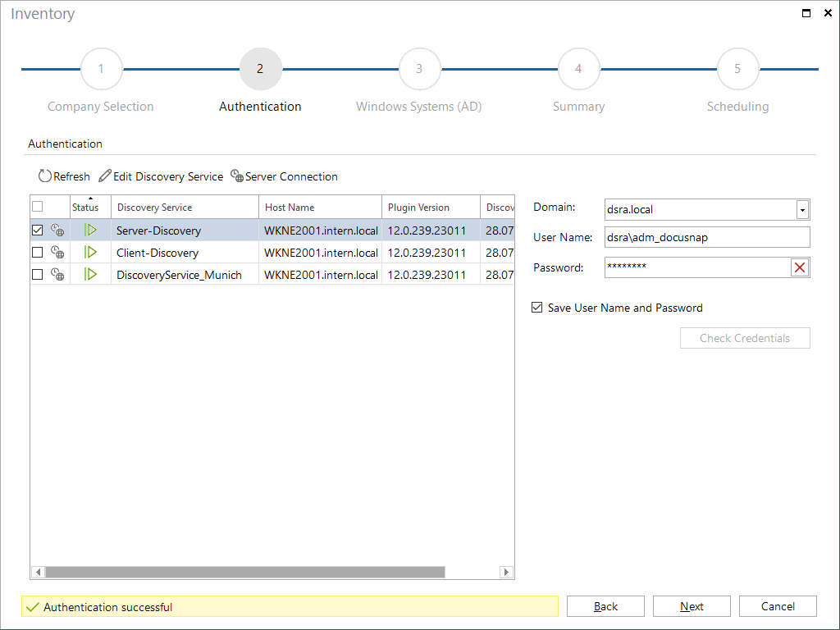Open the Domain dropdown arrow
Image resolution: width=840 pixels, height=630 pixels.
(802, 210)
